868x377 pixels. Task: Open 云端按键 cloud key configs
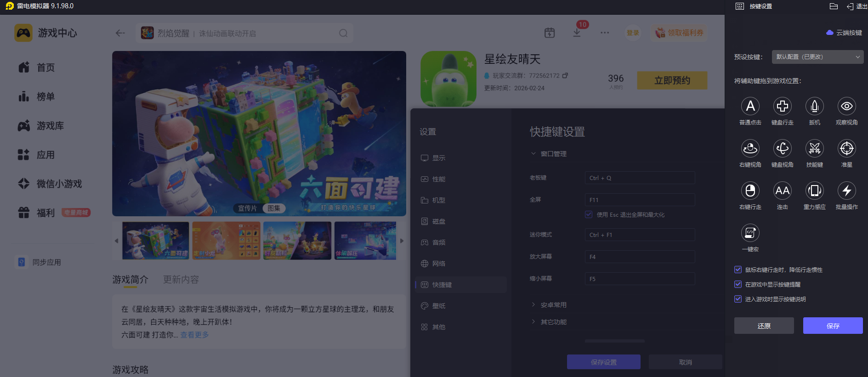coord(844,33)
